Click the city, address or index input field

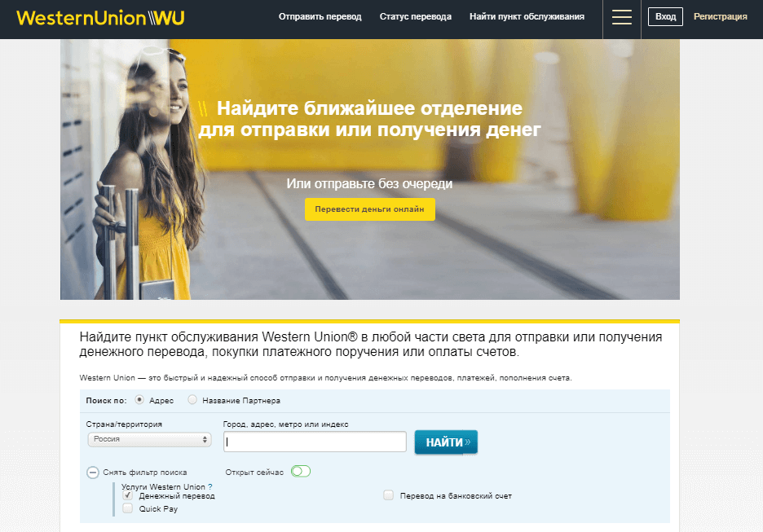(315, 442)
